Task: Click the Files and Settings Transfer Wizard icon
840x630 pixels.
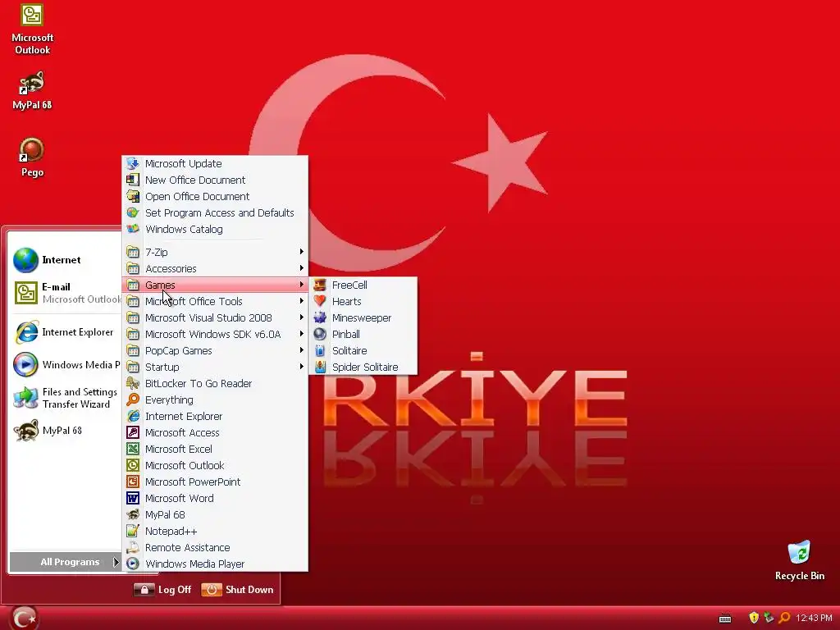Action: coord(25,398)
